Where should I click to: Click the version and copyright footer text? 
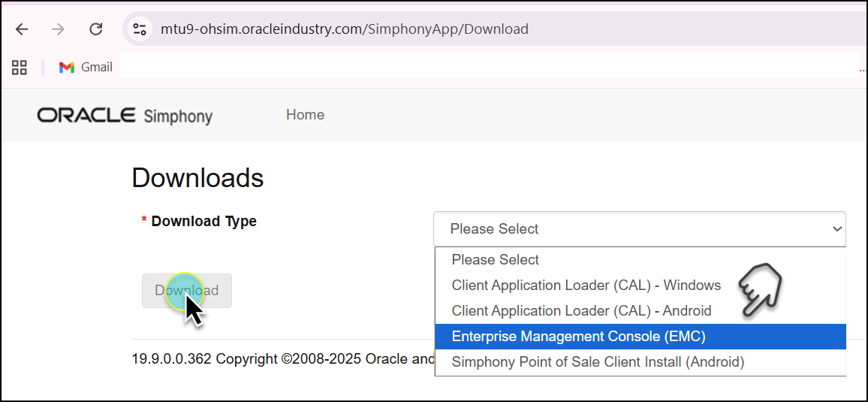click(282, 358)
